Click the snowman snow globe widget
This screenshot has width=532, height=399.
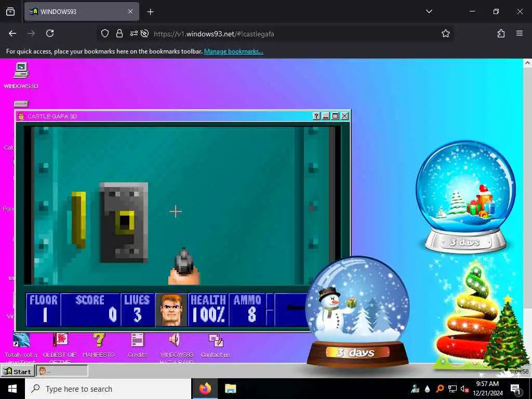pyautogui.click(x=357, y=312)
